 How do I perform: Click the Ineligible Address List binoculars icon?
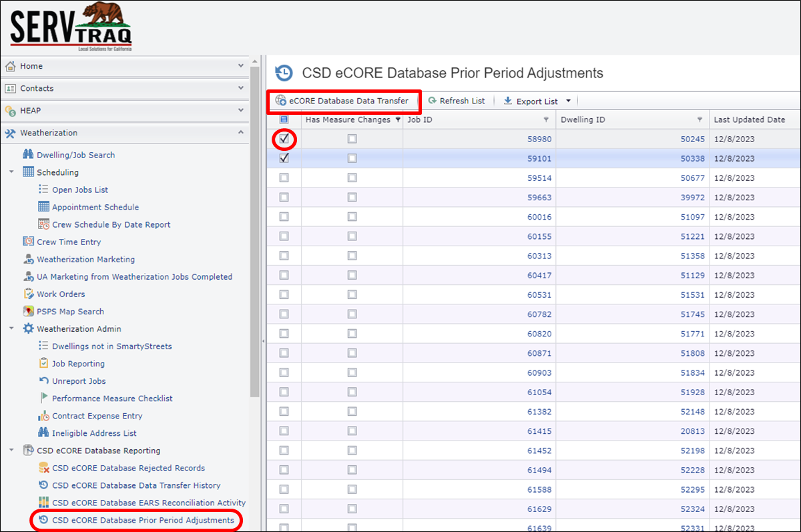(43, 433)
